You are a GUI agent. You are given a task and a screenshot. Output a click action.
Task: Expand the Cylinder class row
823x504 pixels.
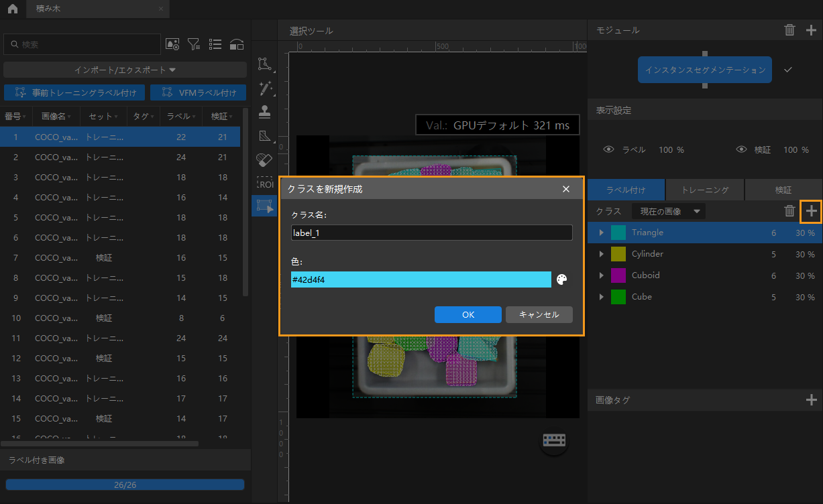point(601,254)
